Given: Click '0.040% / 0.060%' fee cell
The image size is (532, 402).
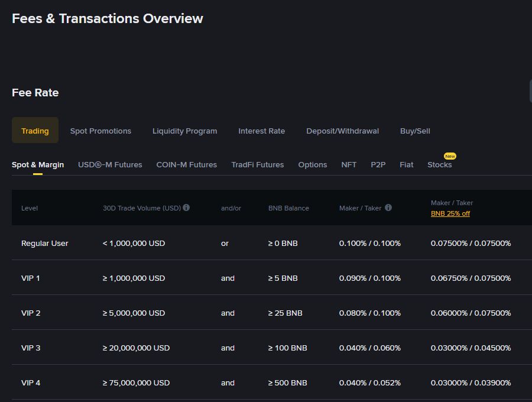Looking at the screenshot, I should pos(370,348).
